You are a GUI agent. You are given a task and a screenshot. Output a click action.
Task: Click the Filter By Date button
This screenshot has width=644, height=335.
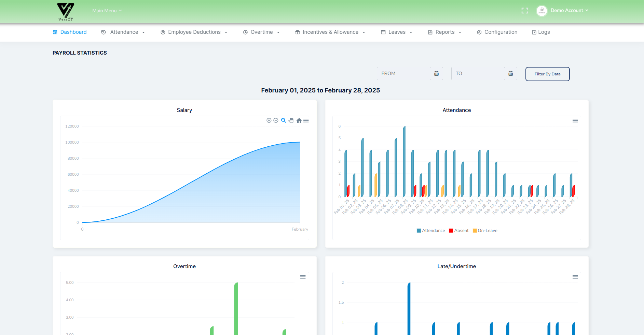coord(547,74)
